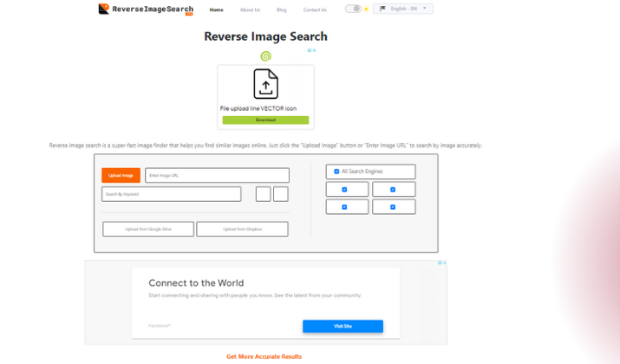Click the Connect to the World headline
This screenshot has width=620, height=364.
196,283
